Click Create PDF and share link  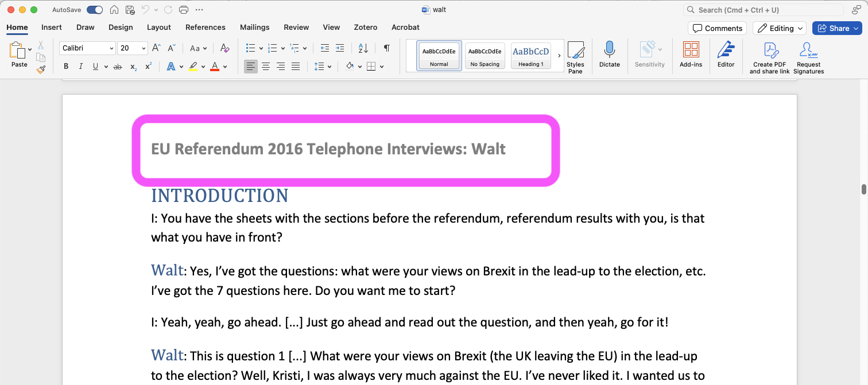769,57
